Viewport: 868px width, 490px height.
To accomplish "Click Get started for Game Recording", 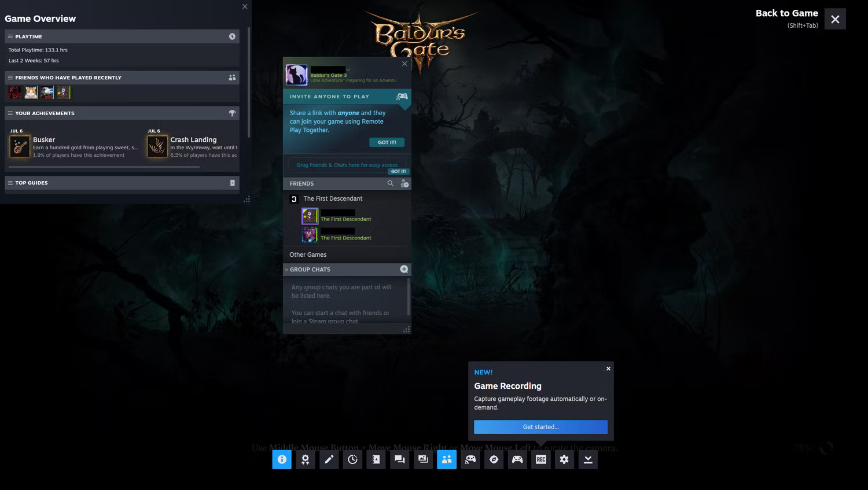I will point(540,427).
